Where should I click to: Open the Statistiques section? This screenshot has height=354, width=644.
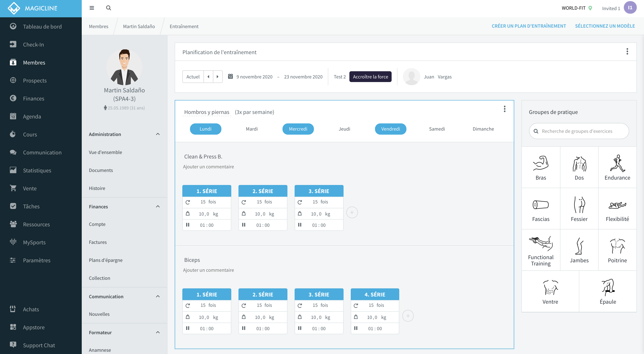[x=37, y=170]
